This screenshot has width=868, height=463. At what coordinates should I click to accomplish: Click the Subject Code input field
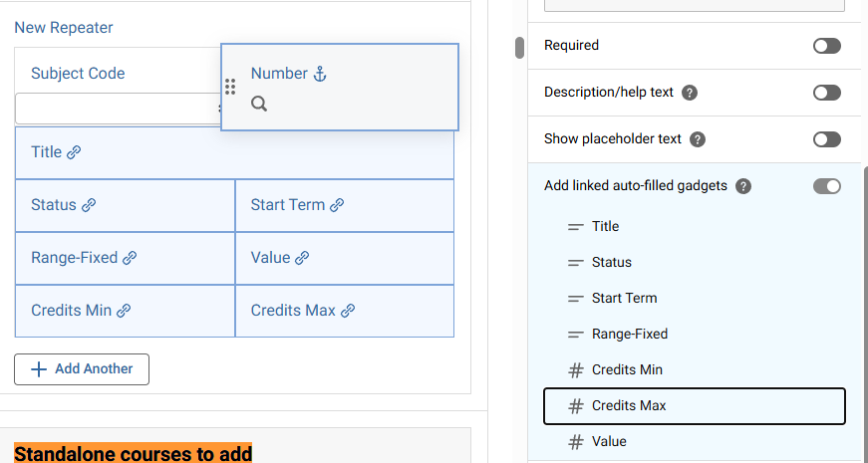click(118, 109)
